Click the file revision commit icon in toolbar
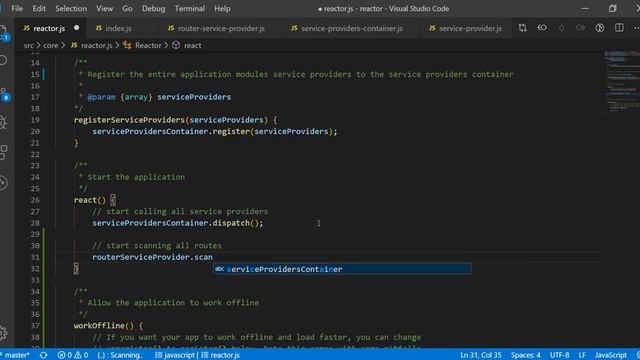Screen dimensions: 640x360 tap(562, 28)
